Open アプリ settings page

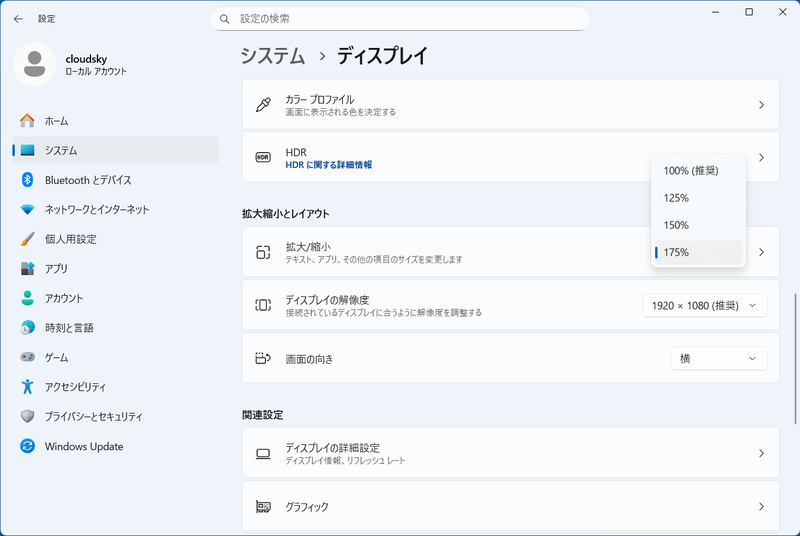(x=115, y=269)
